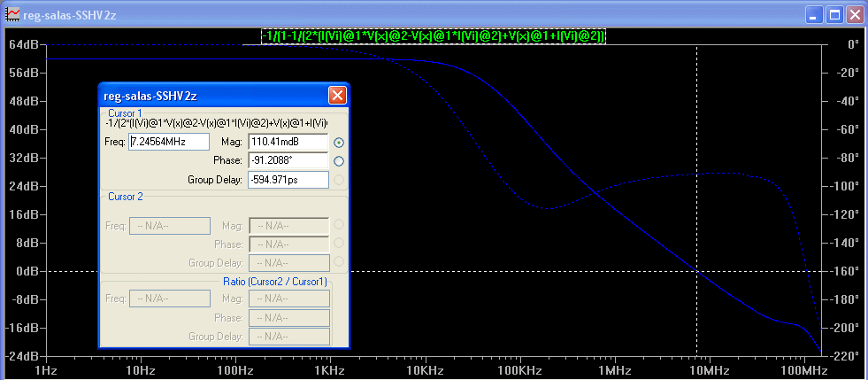Click the Cursor 2 Phase field
The height and width of the screenshot is (380, 868).
(x=289, y=244)
